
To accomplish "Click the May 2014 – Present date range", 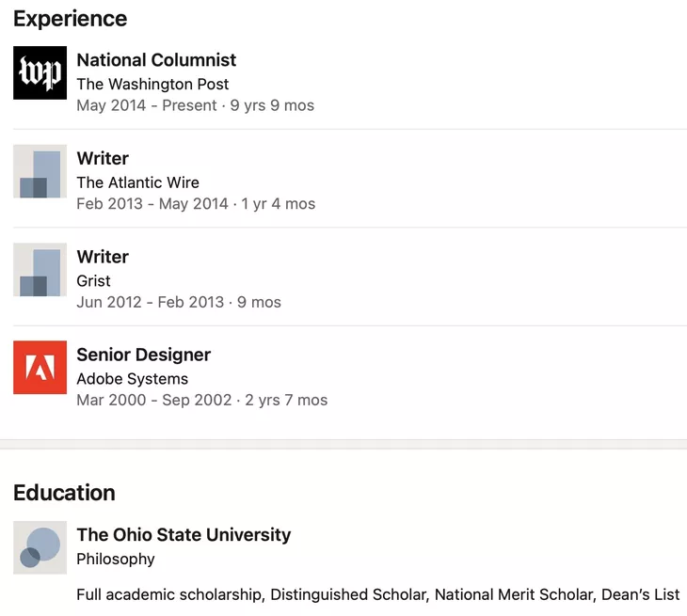I will click(147, 105).
